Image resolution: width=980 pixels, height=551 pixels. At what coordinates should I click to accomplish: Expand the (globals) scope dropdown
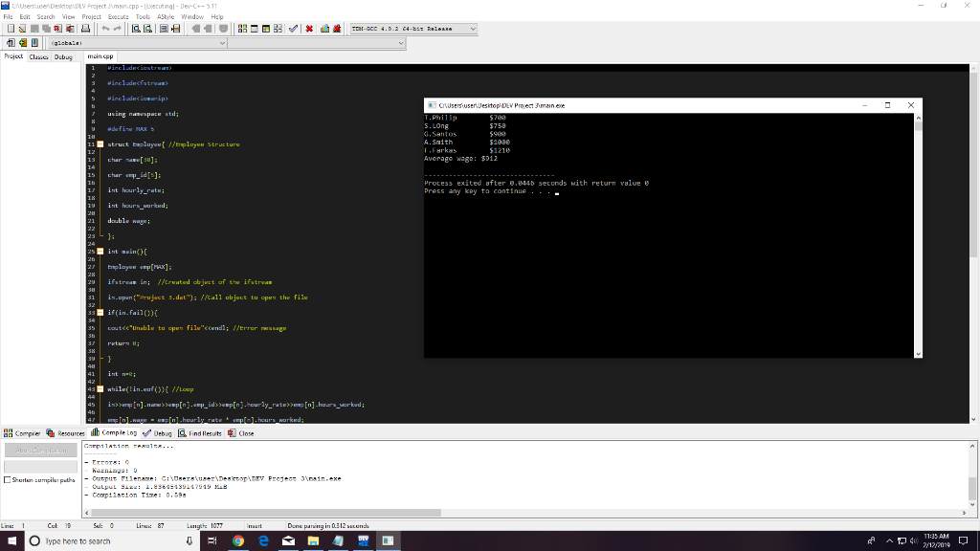[223, 43]
